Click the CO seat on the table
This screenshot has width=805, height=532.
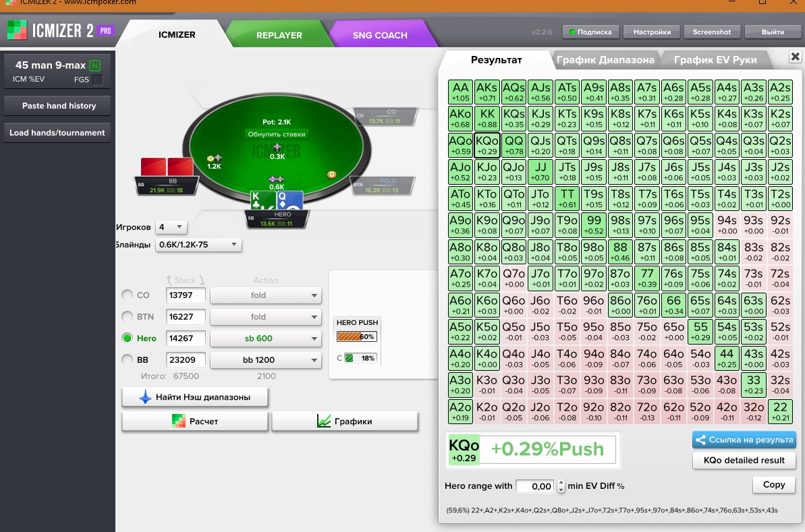(x=385, y=117)
